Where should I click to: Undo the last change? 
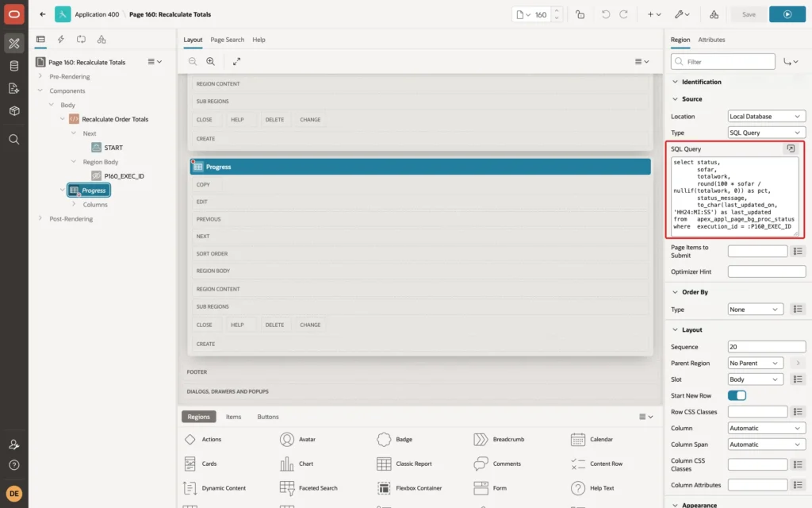pyautogui.click(x=605, y=14)
